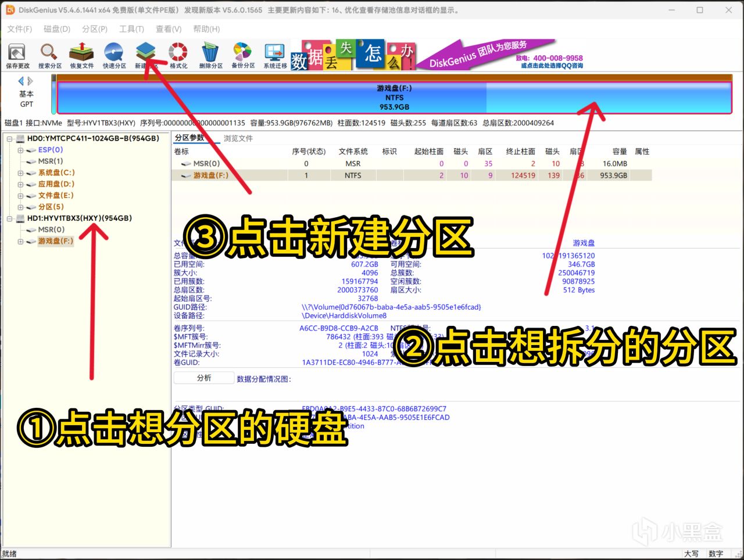Click the drive icon beside 系统盘(C:) in tree
This screenshot has height=560, width=744.
click(31, 173)
